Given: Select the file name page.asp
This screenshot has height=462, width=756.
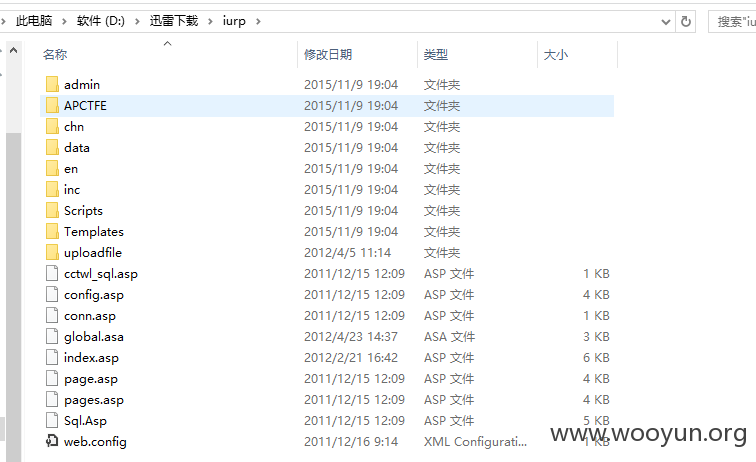Looking at the screenshot, I should tap(91, 379).
